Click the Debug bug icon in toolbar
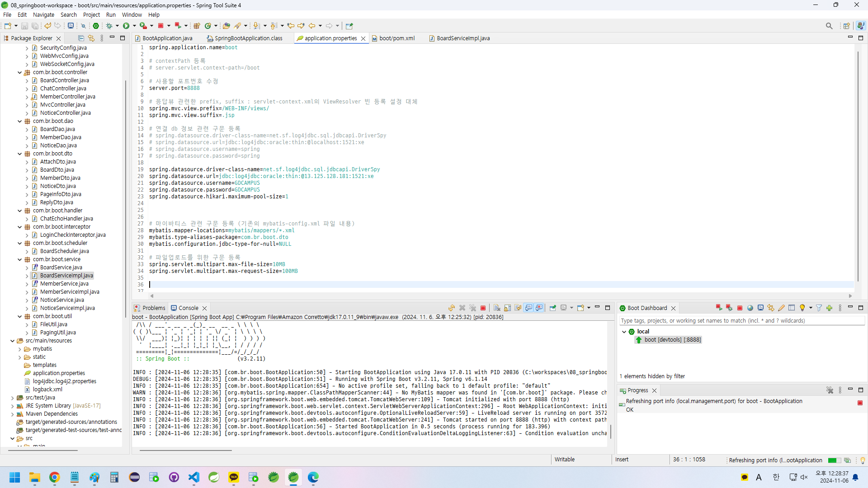Viewport: 868px width, 488px height. click(x=109, y=26)
